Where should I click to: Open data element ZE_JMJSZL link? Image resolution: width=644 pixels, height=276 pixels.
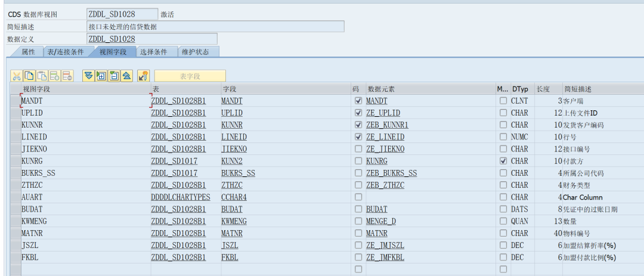pyautogui.click(x=385, y=246)
